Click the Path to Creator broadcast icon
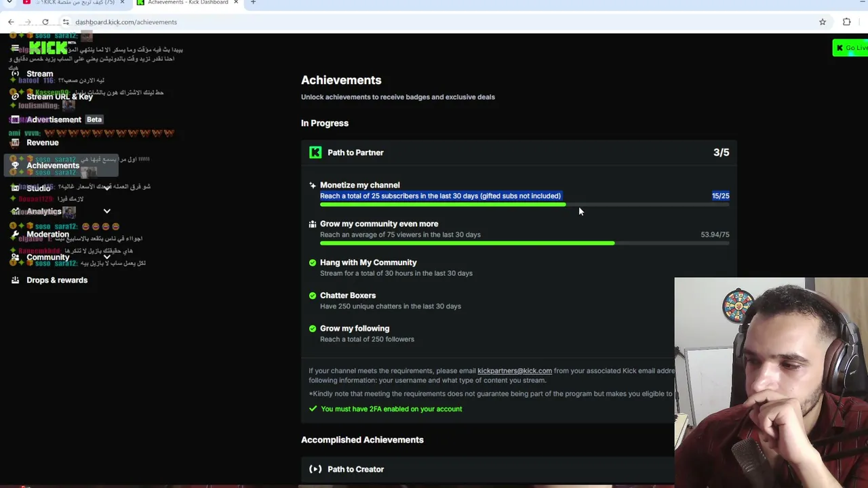The width and height of the screenshot is (868, 488). [x=315, y=469]
